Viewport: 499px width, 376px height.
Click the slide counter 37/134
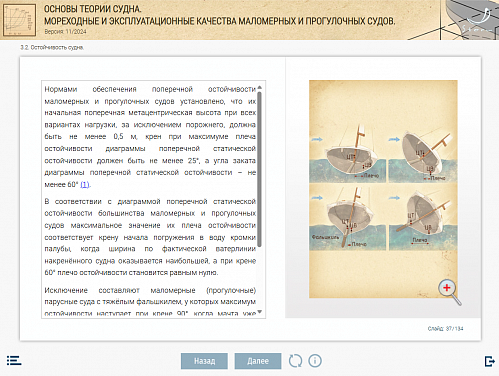[445, 329]
